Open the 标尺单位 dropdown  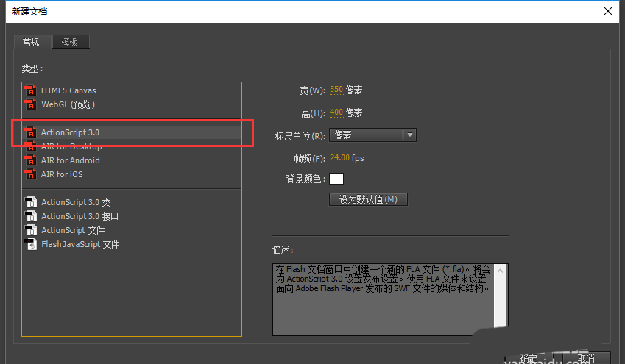click(372, 135)
